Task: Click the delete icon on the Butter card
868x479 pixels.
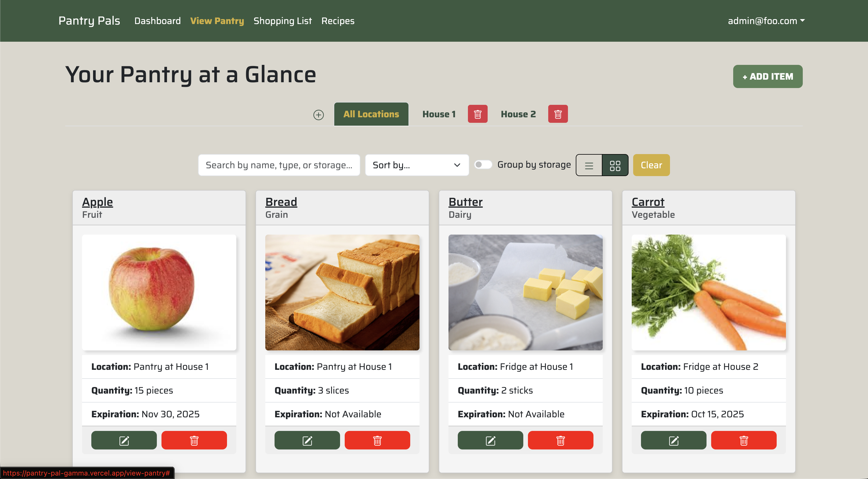Action: 561,440
